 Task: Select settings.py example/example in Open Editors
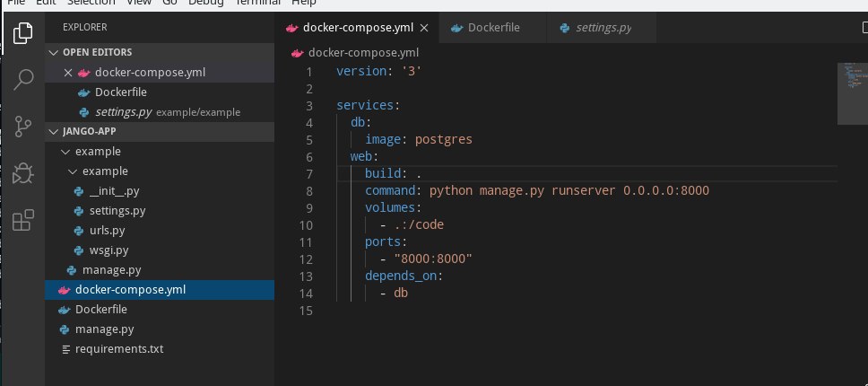(x=160, y=112)
